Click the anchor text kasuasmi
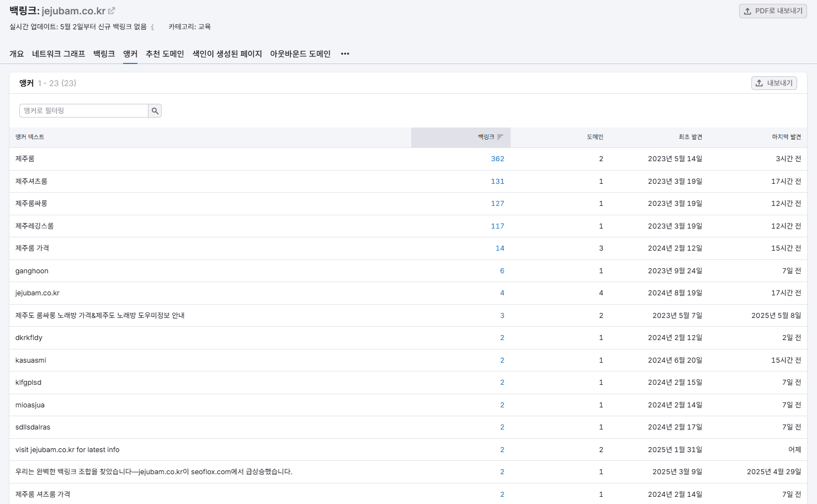 click(31, 360)
